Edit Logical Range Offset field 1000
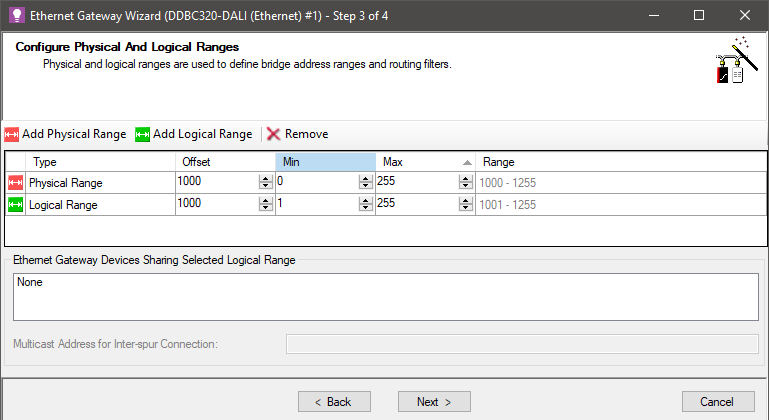769x420 pixels. (x=217, y=204)
